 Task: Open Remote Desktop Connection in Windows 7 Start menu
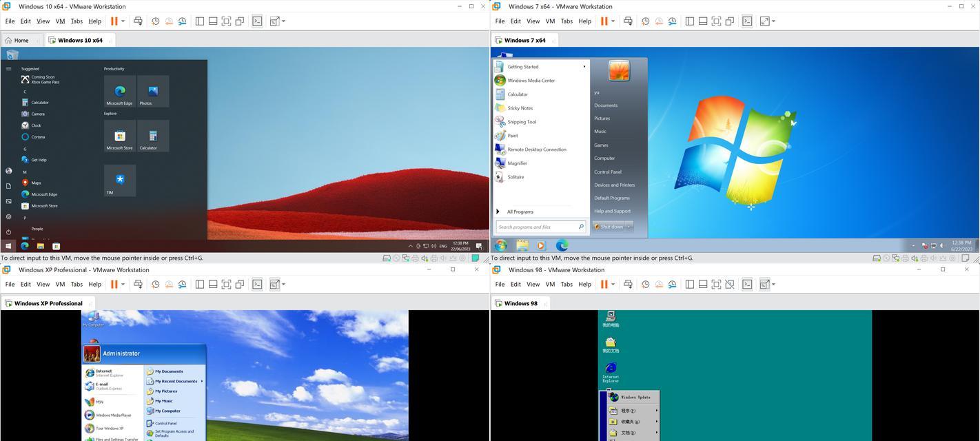pos(537,150)
